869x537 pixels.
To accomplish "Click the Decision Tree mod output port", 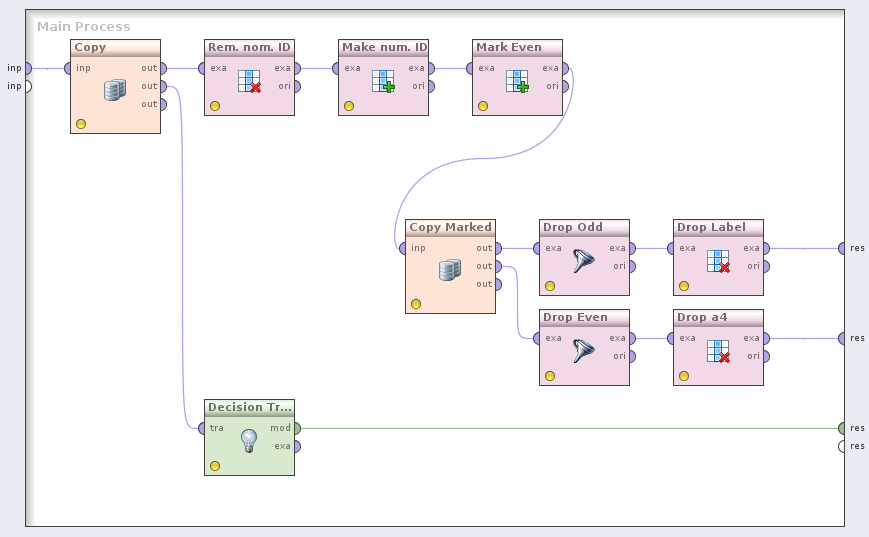I will click(296, 428).
